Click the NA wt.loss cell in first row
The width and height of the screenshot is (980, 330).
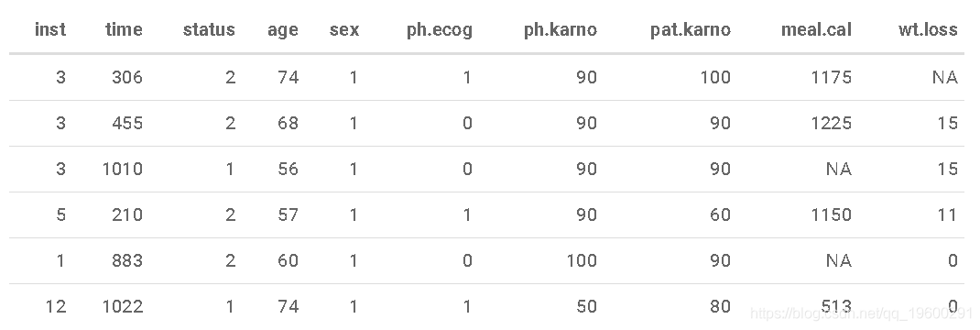point(944,77)
